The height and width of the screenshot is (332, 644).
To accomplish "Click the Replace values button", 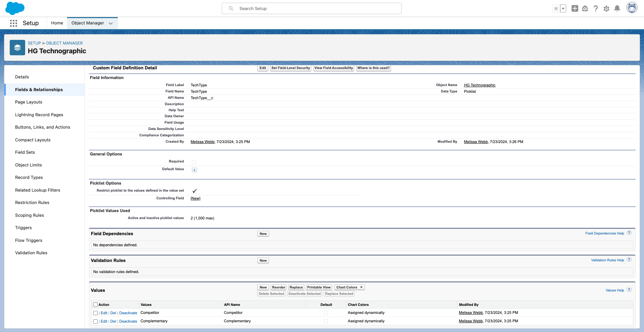I will click(296, 287).
